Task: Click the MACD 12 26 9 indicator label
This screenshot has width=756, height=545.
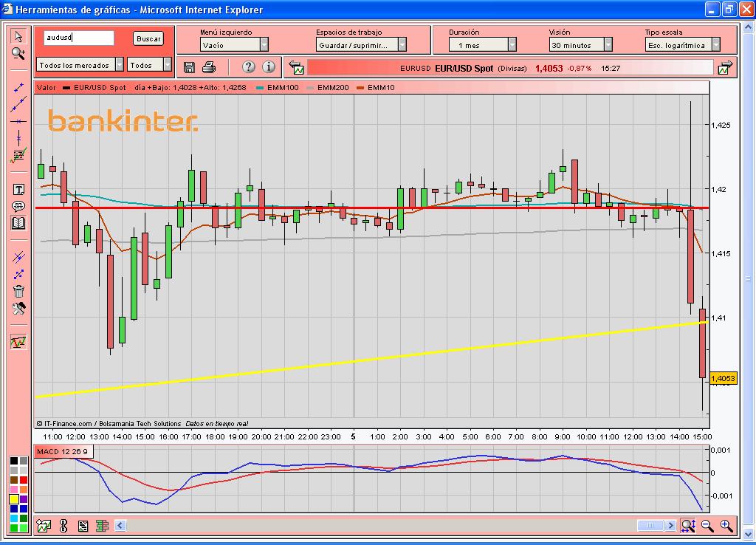Action: pos(63,451)
